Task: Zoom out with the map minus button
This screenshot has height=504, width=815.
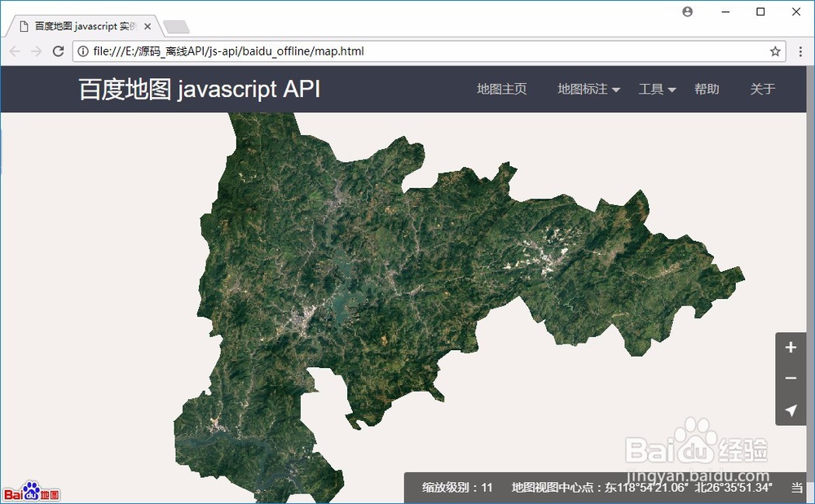Action: tap(791, 379)
